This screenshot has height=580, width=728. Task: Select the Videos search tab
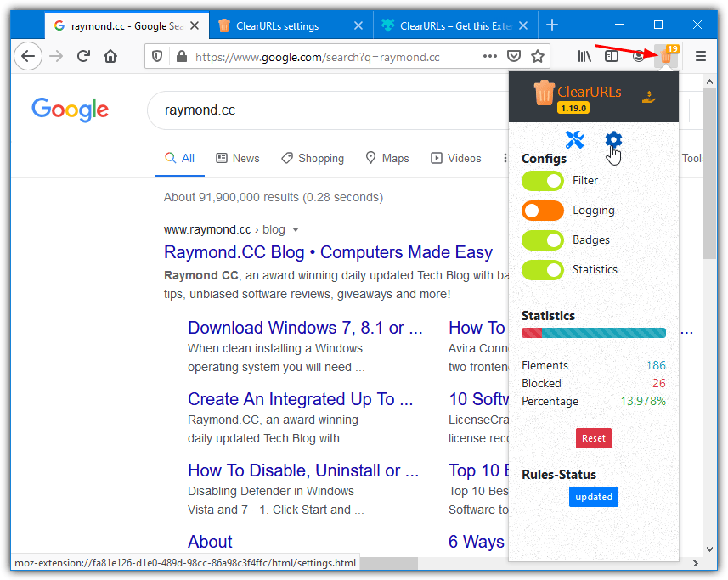[x=456, y=158]
